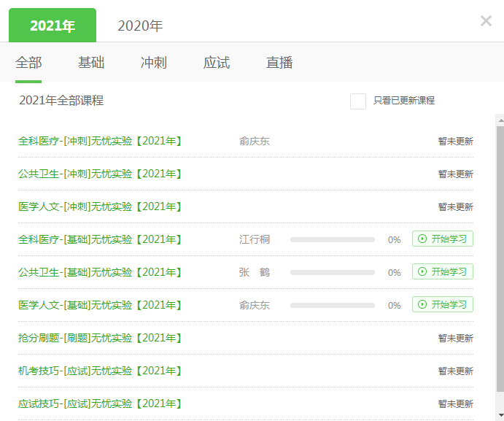504x421 pixels.
Task: Open 全科医疗-[冲刺]无忧实验 course link
Action: [x=100, y=141]
